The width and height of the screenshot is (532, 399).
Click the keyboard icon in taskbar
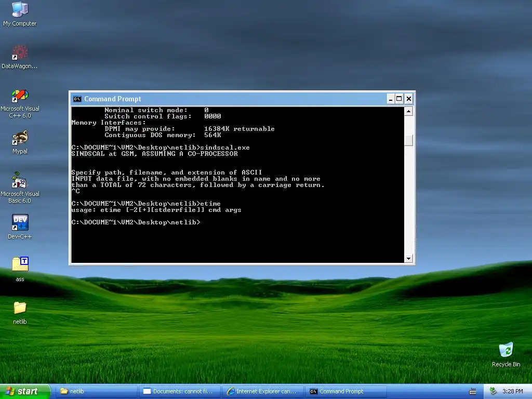[x=473, y=392]
